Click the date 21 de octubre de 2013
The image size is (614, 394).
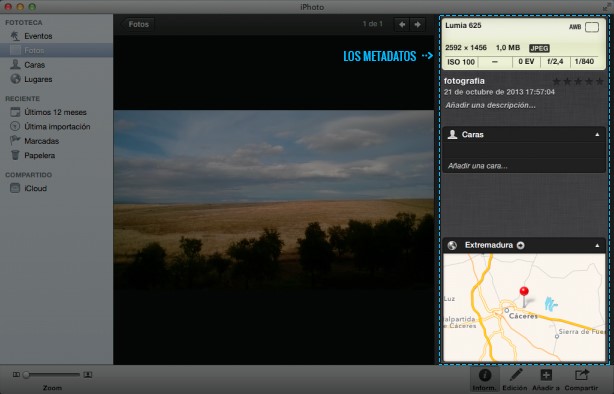tap(499, 92)
